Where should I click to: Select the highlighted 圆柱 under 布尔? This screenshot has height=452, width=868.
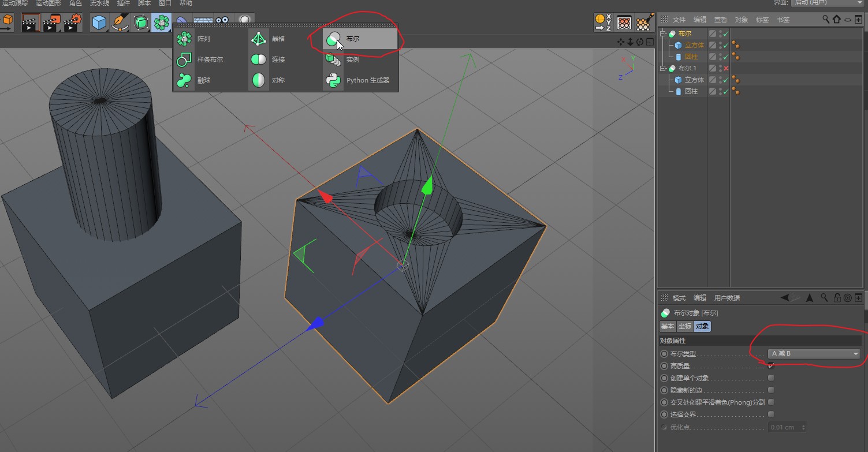click(691, 57)
